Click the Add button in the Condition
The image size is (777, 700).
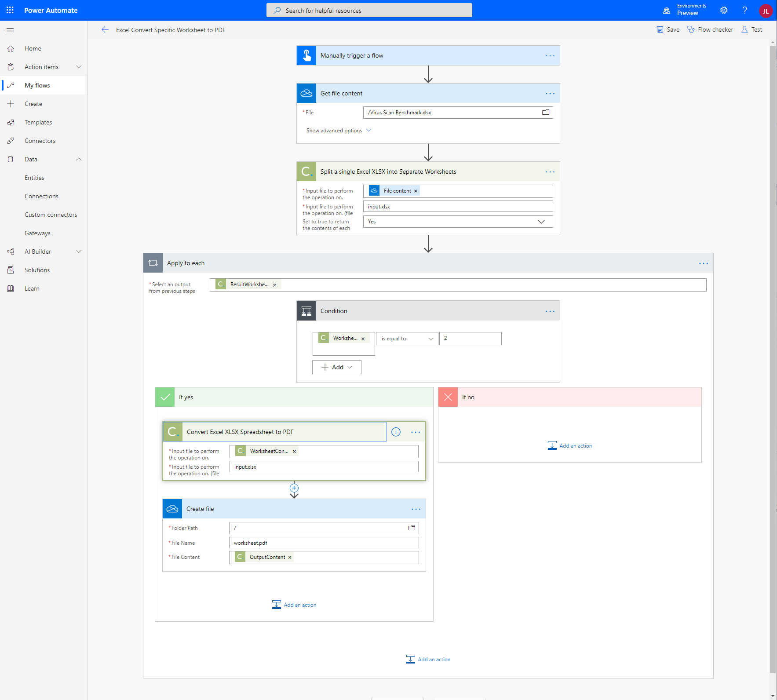coord(336,367)
